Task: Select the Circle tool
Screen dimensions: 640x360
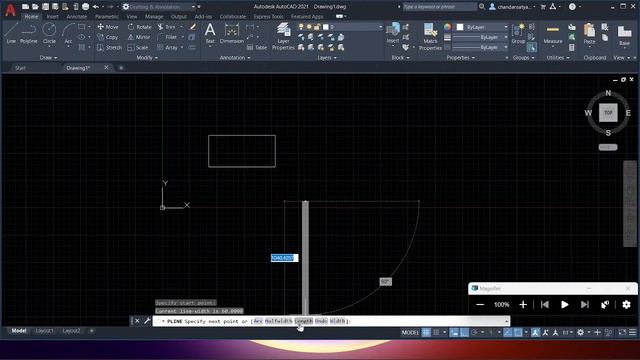Action: point(49,33)
